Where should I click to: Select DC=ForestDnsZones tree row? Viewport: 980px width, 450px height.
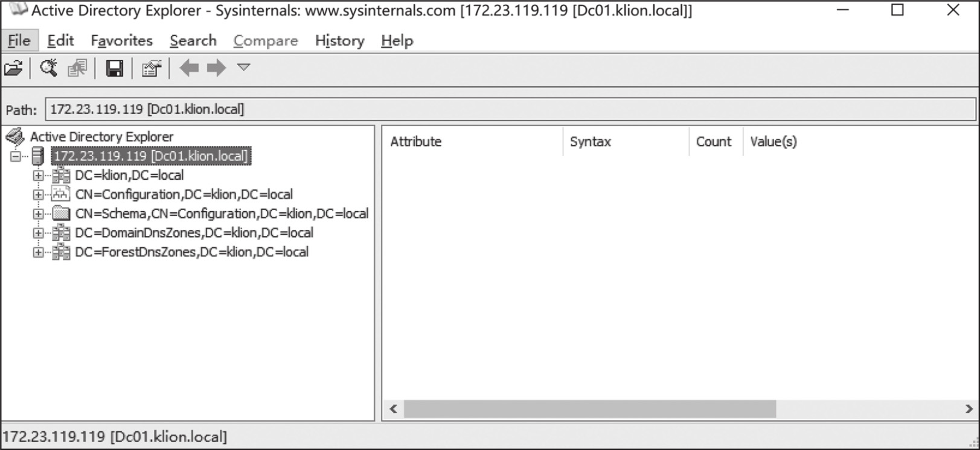pos(191,252)
